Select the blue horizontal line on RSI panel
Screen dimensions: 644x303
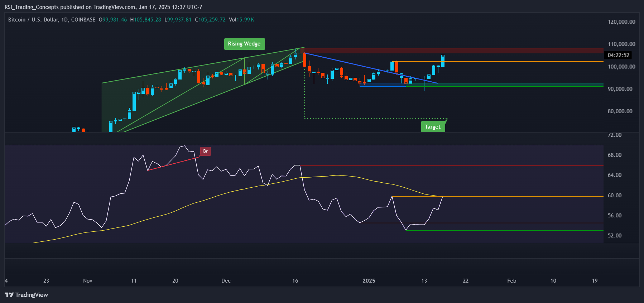[481, 223]
